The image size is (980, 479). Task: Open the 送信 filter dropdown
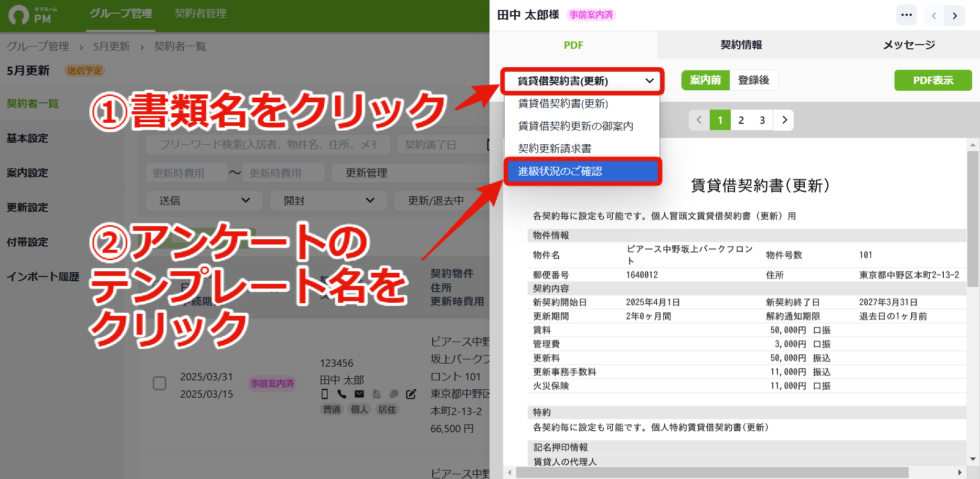[205, 201]
